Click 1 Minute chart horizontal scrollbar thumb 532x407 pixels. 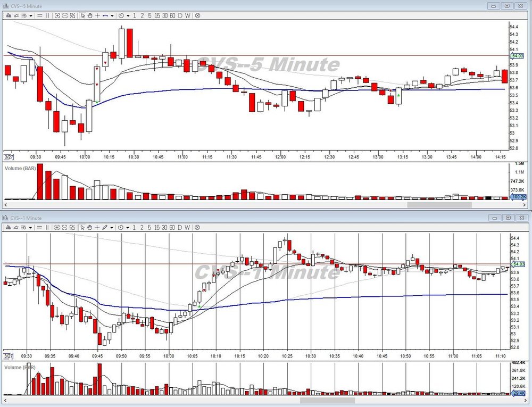pyautogui.click(x=327, y=401)
